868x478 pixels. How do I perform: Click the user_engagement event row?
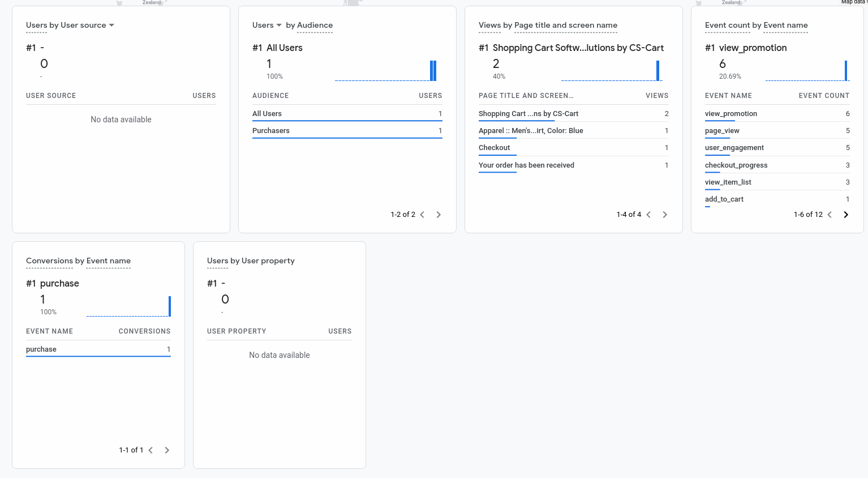tap(777, 148)
